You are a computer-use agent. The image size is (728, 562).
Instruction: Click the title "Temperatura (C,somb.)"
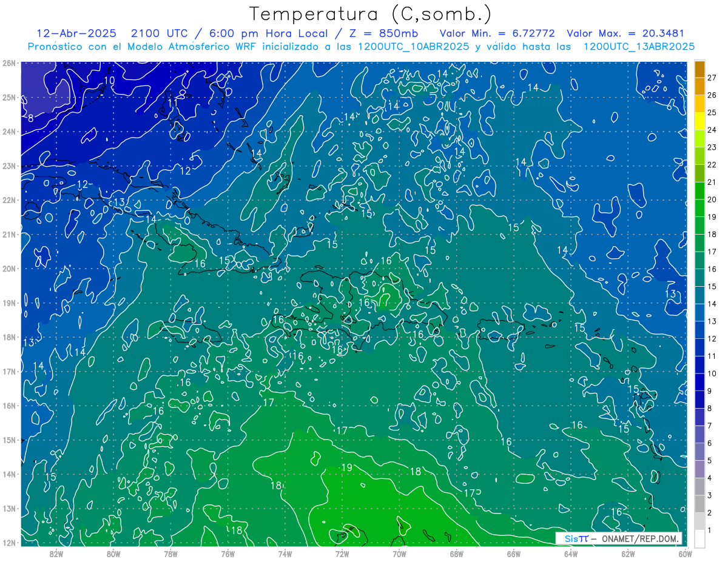point(370,14)
